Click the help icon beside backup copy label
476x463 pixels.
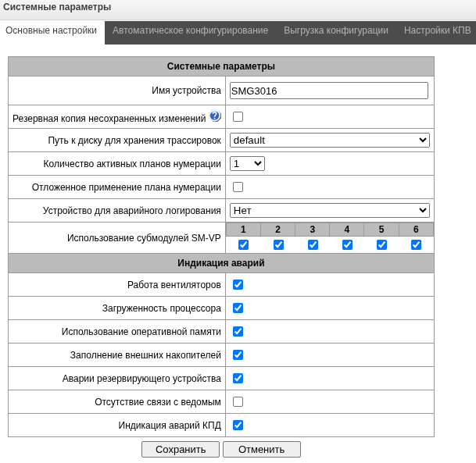pyautogui.click(x=215, y=116)
